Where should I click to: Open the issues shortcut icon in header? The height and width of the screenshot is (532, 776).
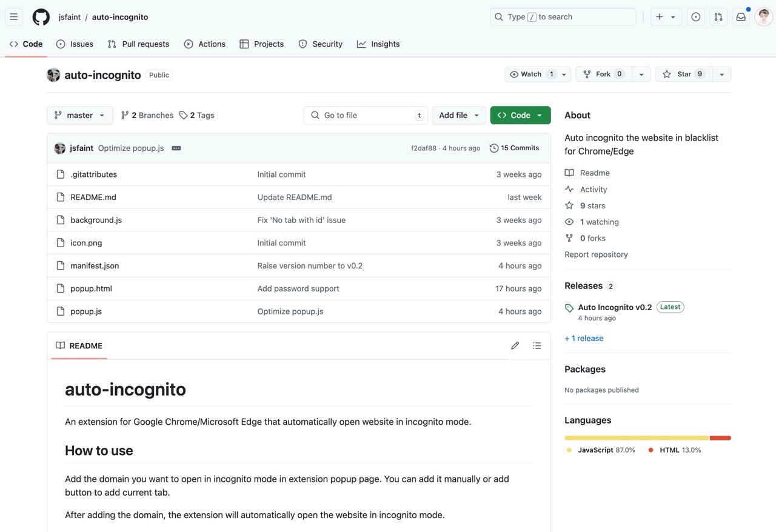pos(696,17)
